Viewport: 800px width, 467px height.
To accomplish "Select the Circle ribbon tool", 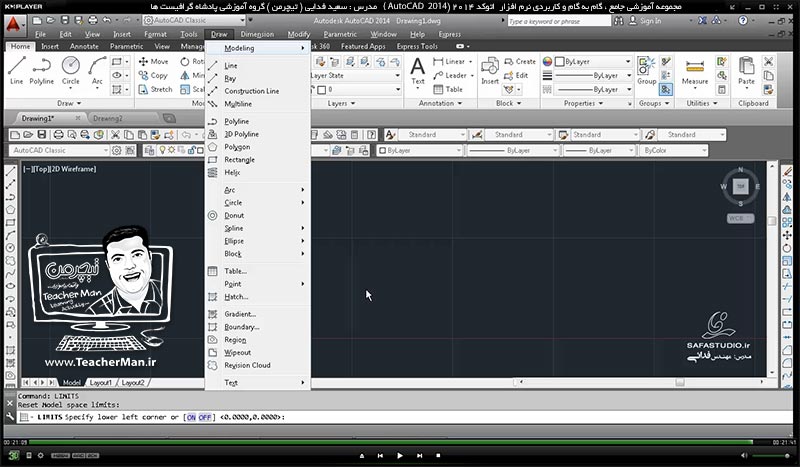I will coord(70,70).
